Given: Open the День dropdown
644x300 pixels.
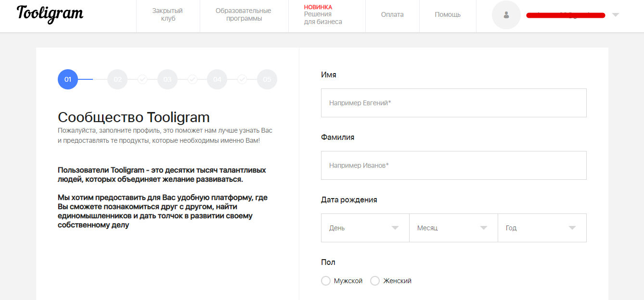Looking at the screenshot, I should 365,228.
